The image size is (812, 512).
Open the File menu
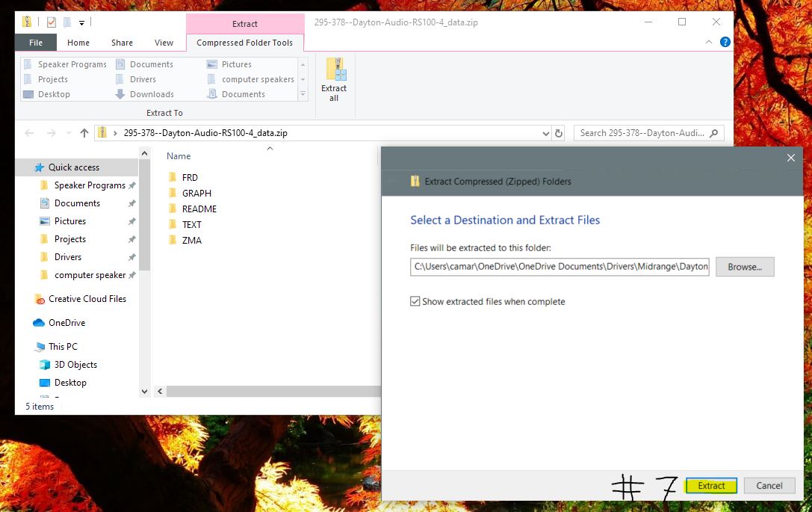tap(36, 43)
